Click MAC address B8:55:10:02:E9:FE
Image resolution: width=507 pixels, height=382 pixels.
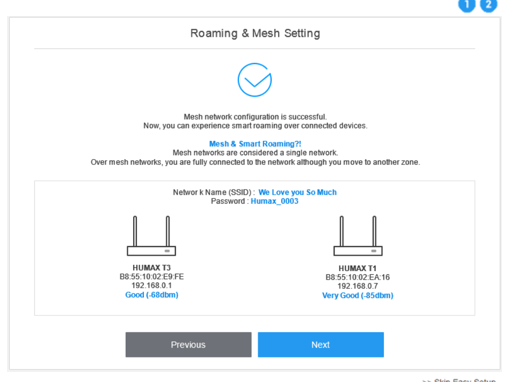152,277
